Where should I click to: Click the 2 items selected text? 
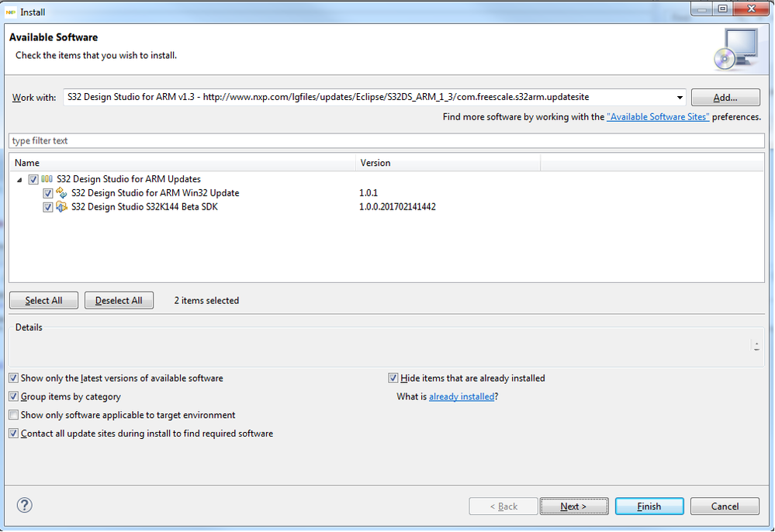click(206, 300)
